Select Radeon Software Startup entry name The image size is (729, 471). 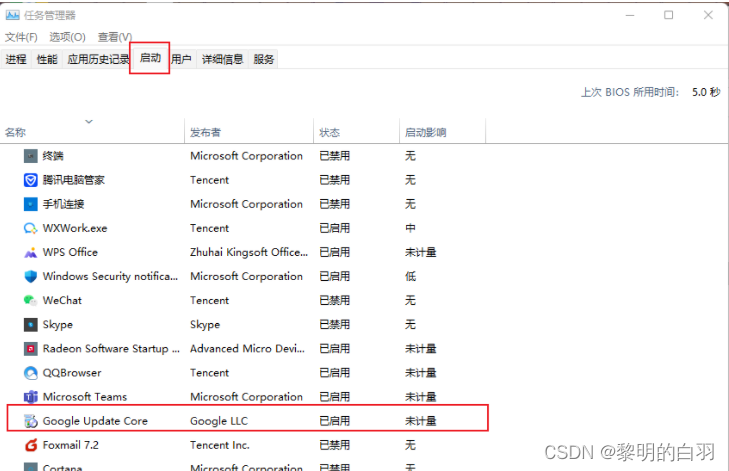(x=111, y=349)
